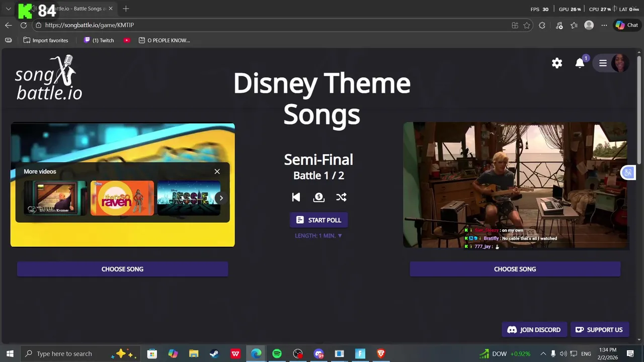Open Copilot Chat

[x=626, y=25]
